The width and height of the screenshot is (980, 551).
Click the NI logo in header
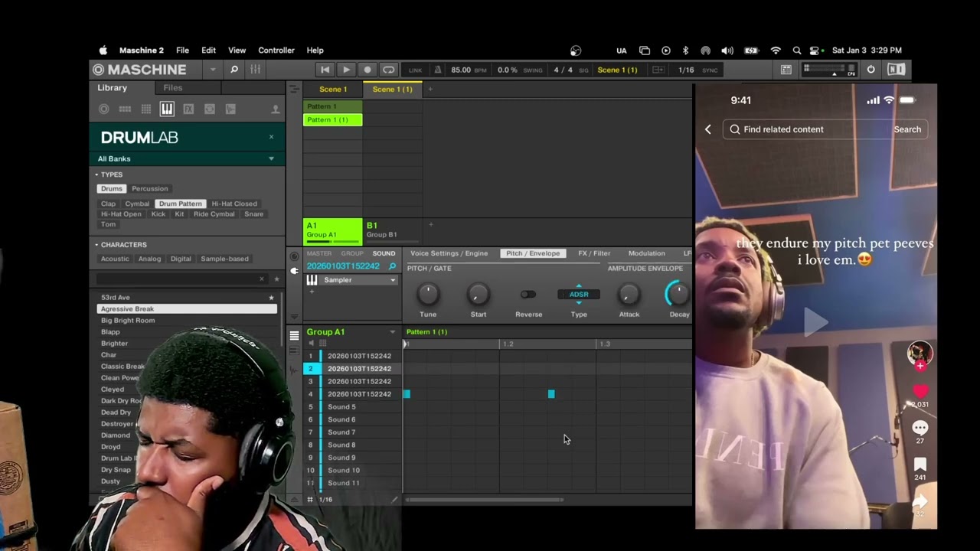tap(896, 70)
